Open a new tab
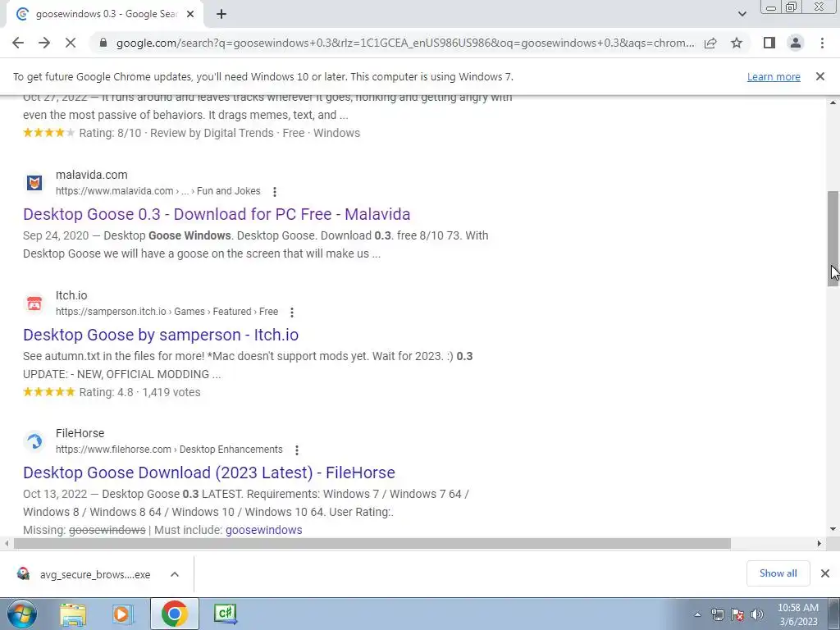840x630 pixels. click(221, 15)
